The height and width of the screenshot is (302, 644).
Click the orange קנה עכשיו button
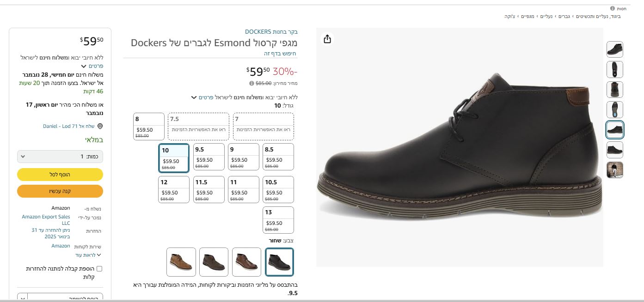(x=60, y=191)
